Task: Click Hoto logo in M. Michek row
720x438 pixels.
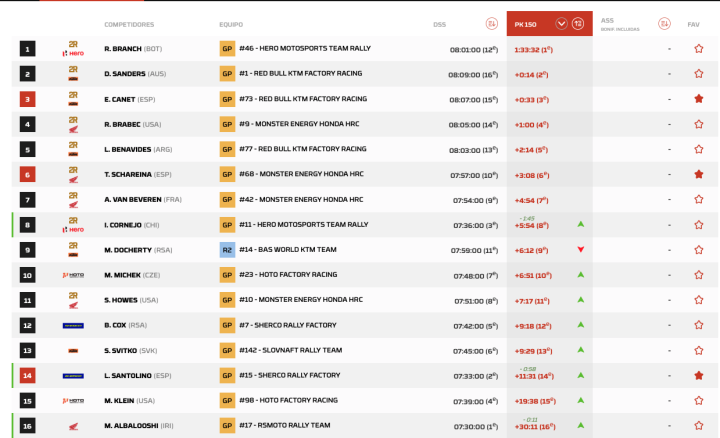Action: [73, 275]
